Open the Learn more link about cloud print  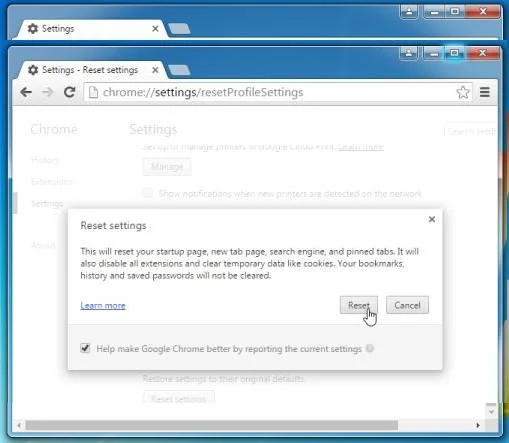tap(361, 147)
